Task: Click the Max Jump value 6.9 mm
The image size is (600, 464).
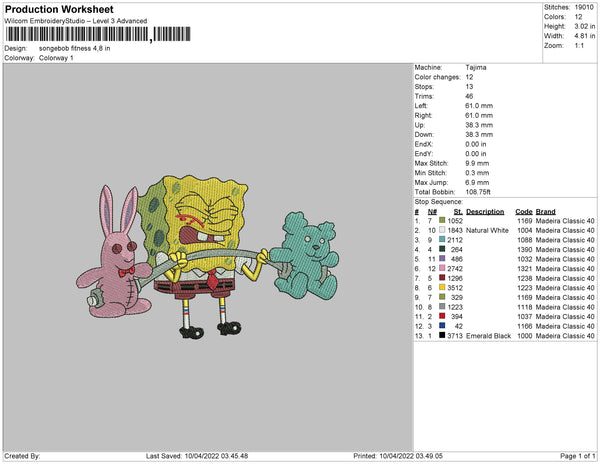Action: point(478,182)
